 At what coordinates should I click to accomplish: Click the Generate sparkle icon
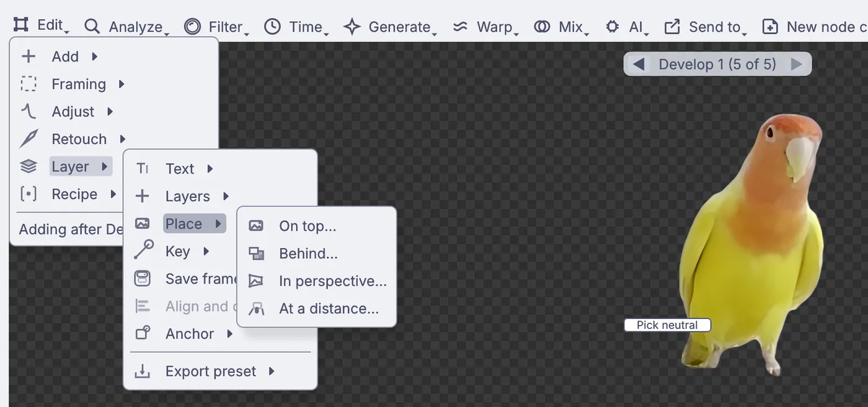point(352,27)
